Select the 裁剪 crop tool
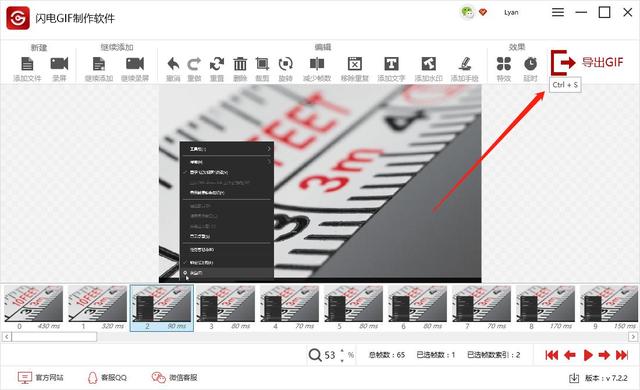 pyautogui.click(x=262, y=64)
